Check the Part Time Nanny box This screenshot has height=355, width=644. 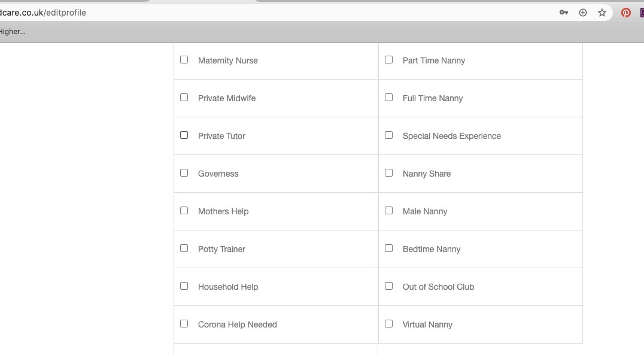(388, 60)
